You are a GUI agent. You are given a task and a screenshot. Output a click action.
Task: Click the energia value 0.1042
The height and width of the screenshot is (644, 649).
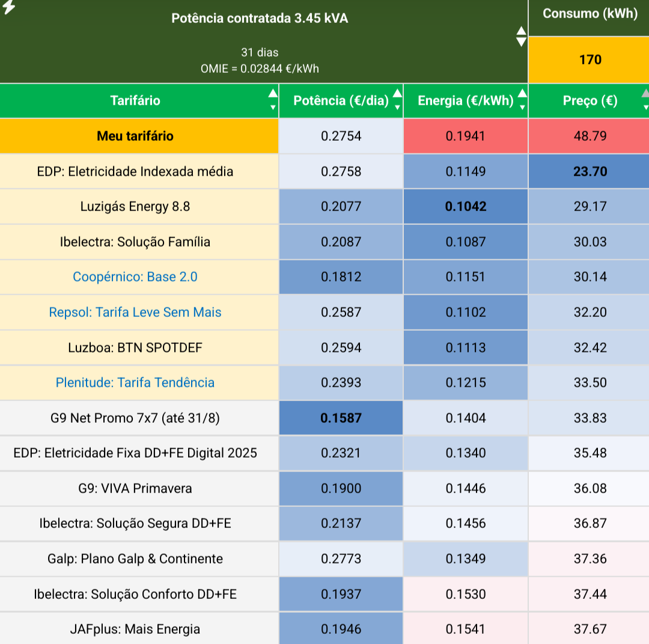(x=466, y=206)
